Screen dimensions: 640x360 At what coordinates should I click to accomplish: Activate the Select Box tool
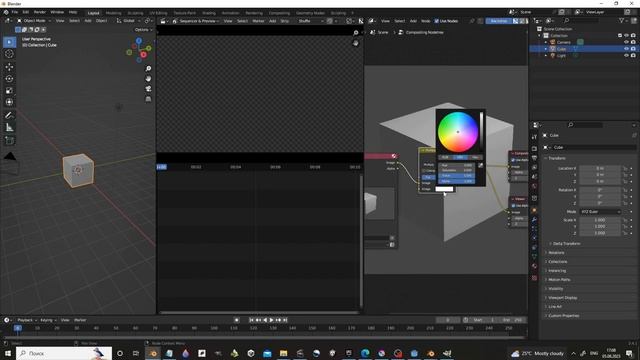[x=9, y=42]
